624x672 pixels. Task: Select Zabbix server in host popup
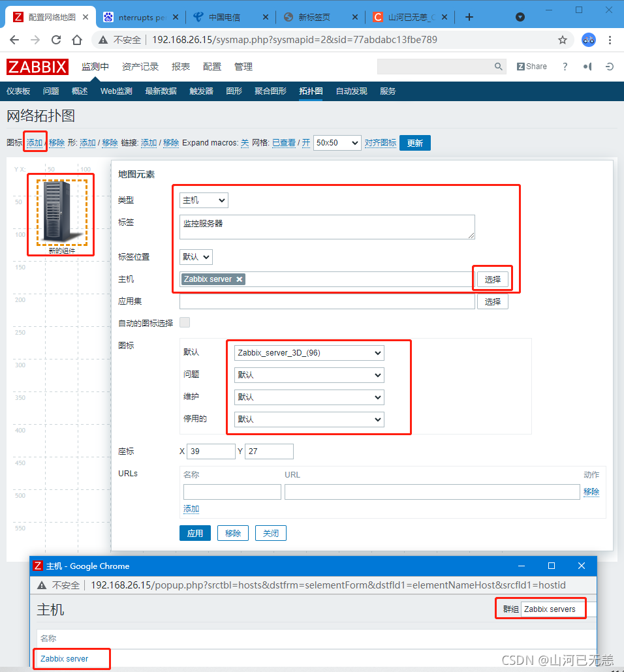(65, 659)
